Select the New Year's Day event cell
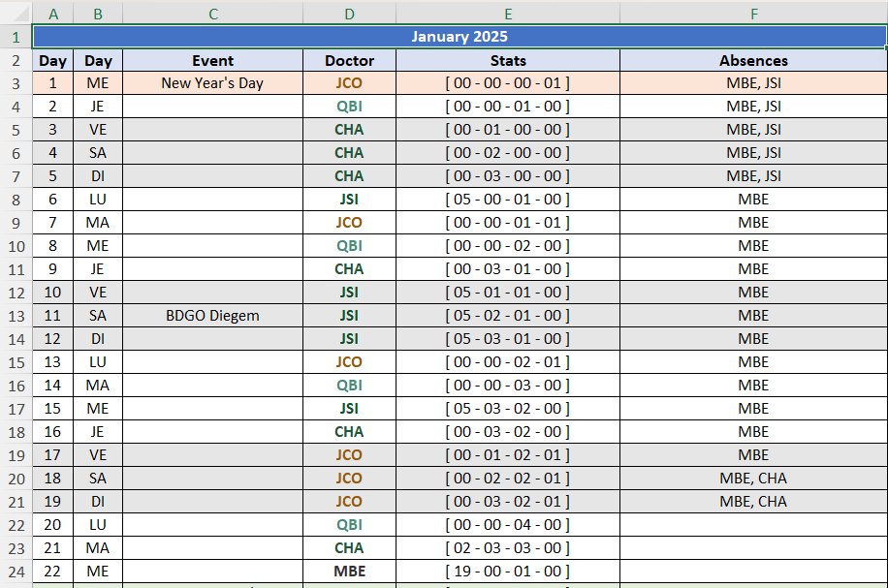Image resolution: width=888 pixels, height=588 pixels. pos(213,83)
